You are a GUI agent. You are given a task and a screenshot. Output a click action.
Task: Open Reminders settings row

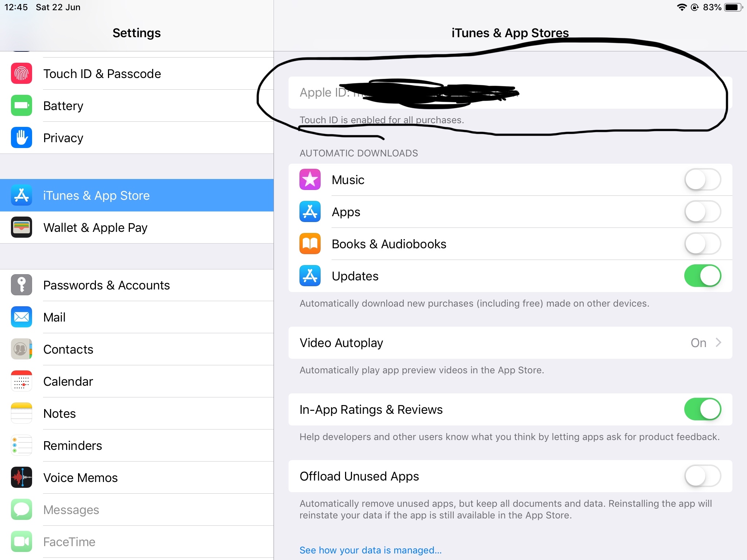click(73, 446)
